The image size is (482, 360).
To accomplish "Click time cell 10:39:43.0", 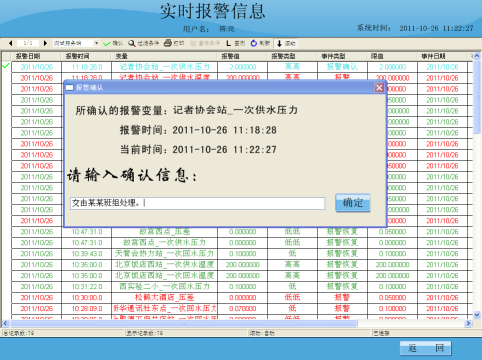I will pyautogui.click(x=86, y=254).
